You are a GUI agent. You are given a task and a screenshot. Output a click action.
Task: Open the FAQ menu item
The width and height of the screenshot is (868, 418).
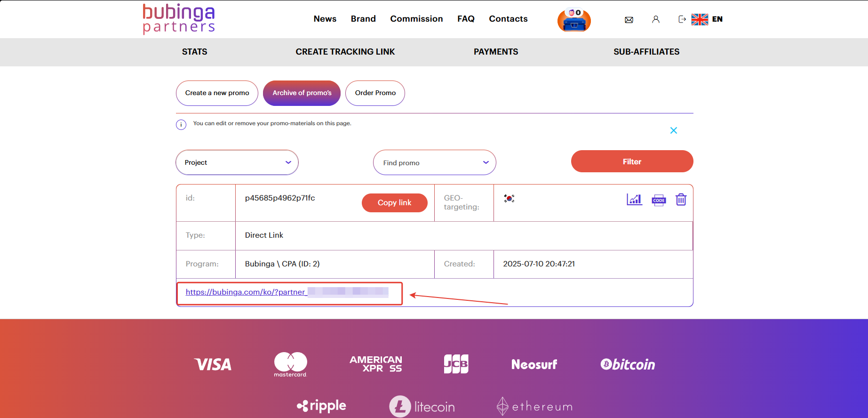tap(466, 19)
